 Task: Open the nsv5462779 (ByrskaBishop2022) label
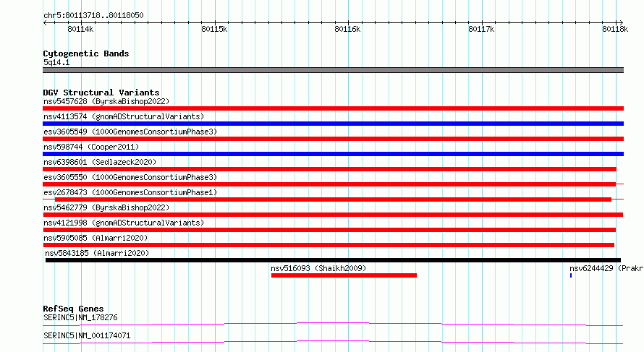tap(106, 207)
